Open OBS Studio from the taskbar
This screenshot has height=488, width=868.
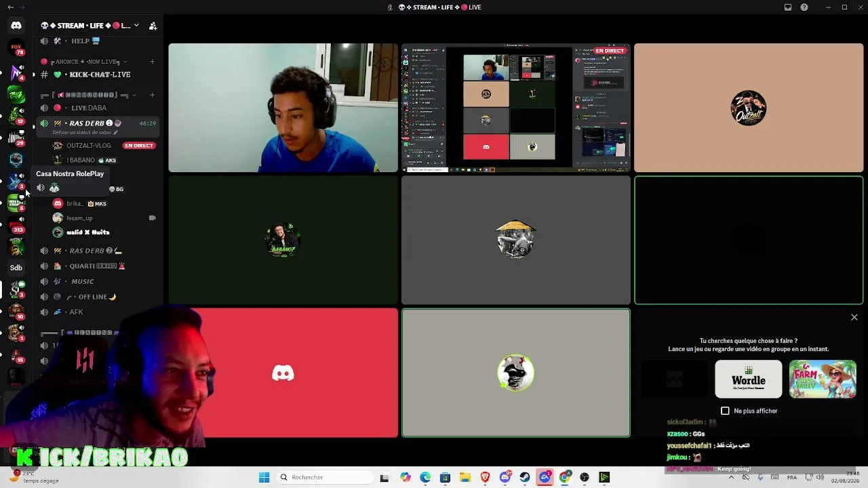click(585, 477)
